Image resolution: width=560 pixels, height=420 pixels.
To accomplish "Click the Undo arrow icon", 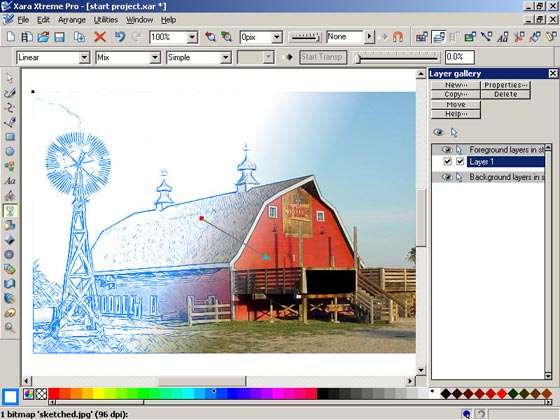I will point(120,37).
